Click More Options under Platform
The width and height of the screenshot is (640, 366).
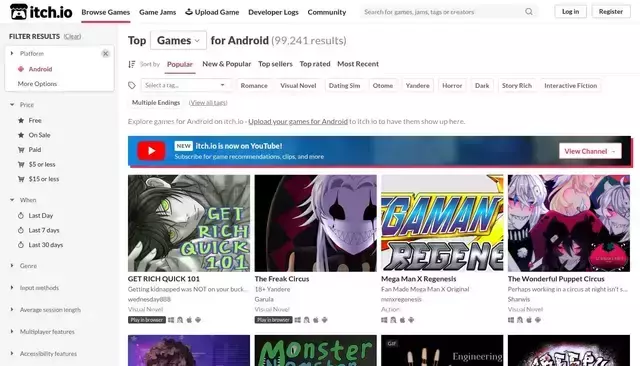(37, 84)
